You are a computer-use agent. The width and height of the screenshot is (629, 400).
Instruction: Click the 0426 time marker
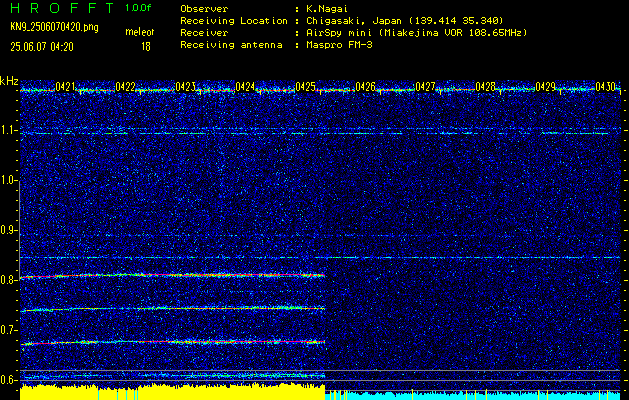coord(366,86)
